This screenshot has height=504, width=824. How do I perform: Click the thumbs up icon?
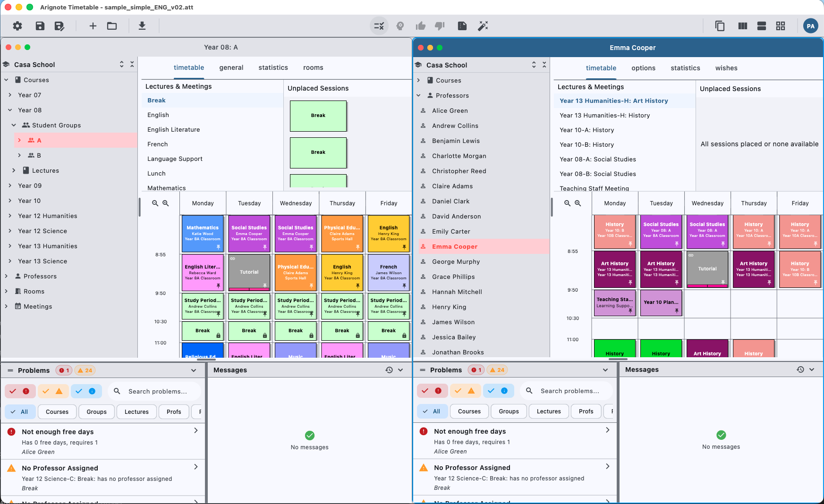coord(420,26)
